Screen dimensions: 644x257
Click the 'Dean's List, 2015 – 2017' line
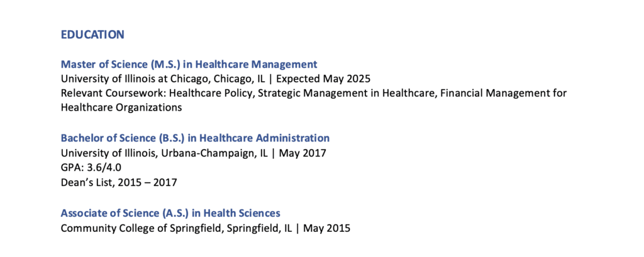pos(119,183)
